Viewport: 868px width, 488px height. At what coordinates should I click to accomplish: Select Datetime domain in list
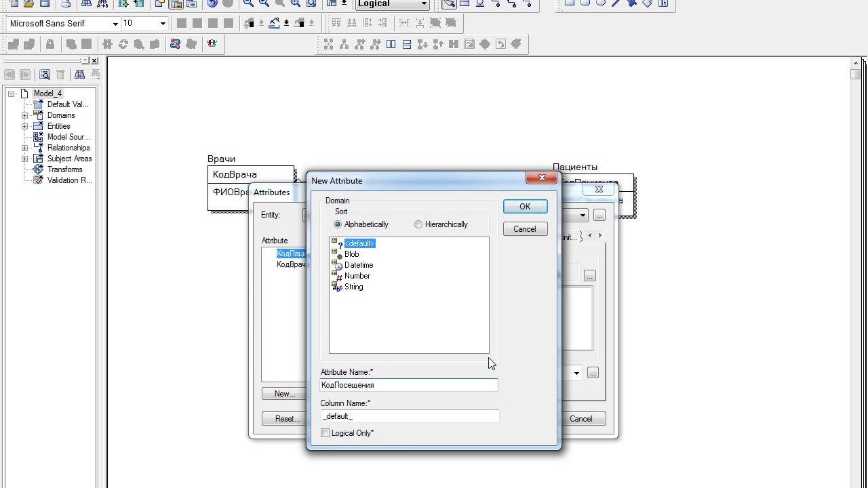pos(359,265)
